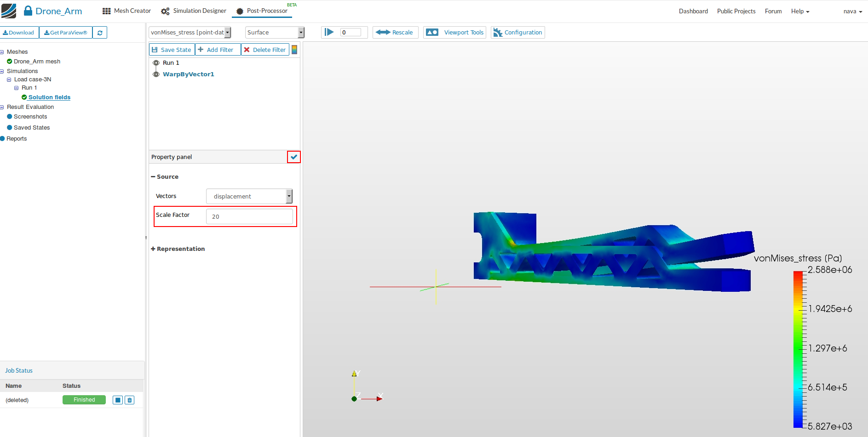Click the Job Status header
Image resolution: width=868 pixels, height=437 pixels.
[19, 371]
